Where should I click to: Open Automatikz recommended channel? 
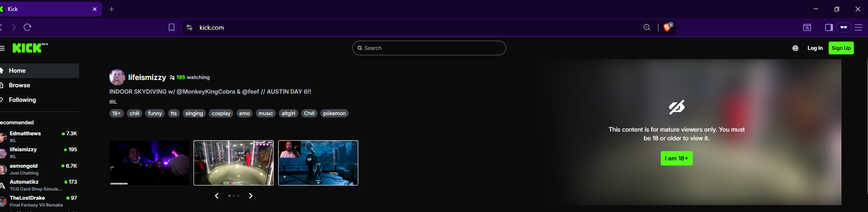pyautogui.click(x=39, y=185)
